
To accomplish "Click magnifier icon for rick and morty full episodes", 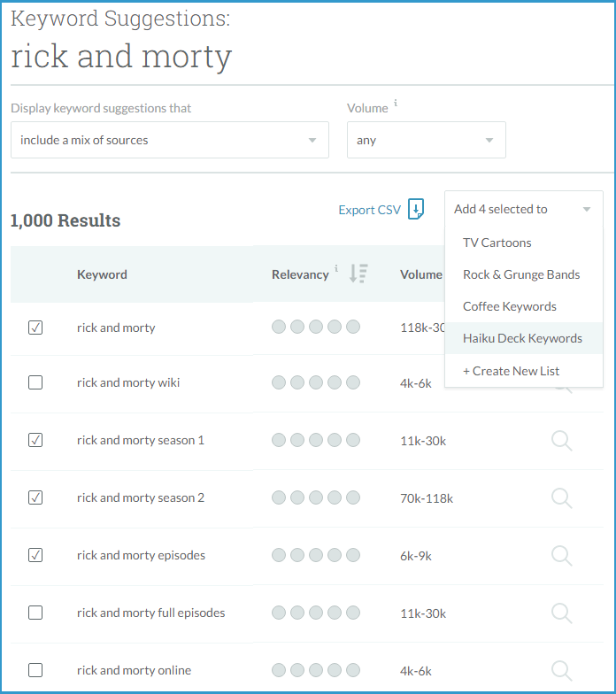I will coord(561,613).
